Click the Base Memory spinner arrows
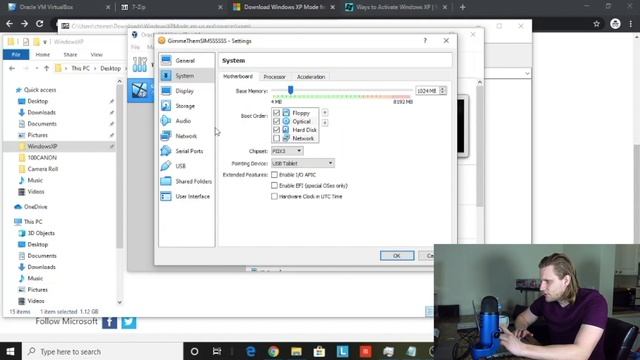 [x=443, y=91]
